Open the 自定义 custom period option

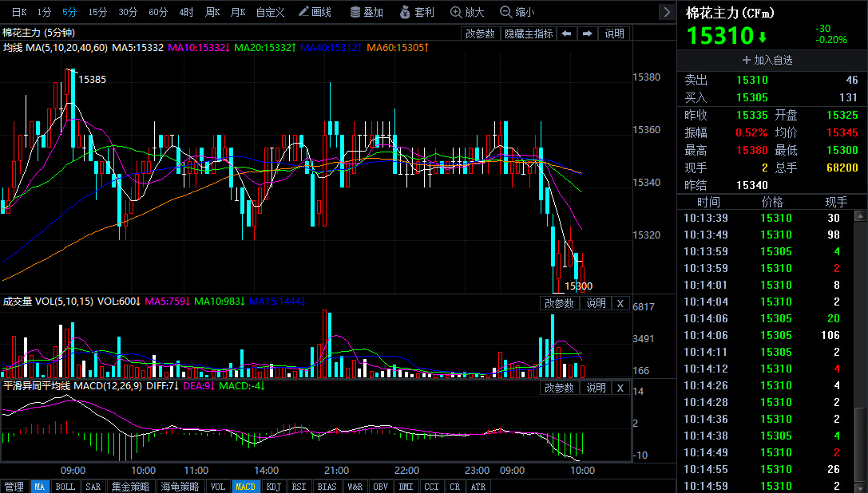click(270, 12)
